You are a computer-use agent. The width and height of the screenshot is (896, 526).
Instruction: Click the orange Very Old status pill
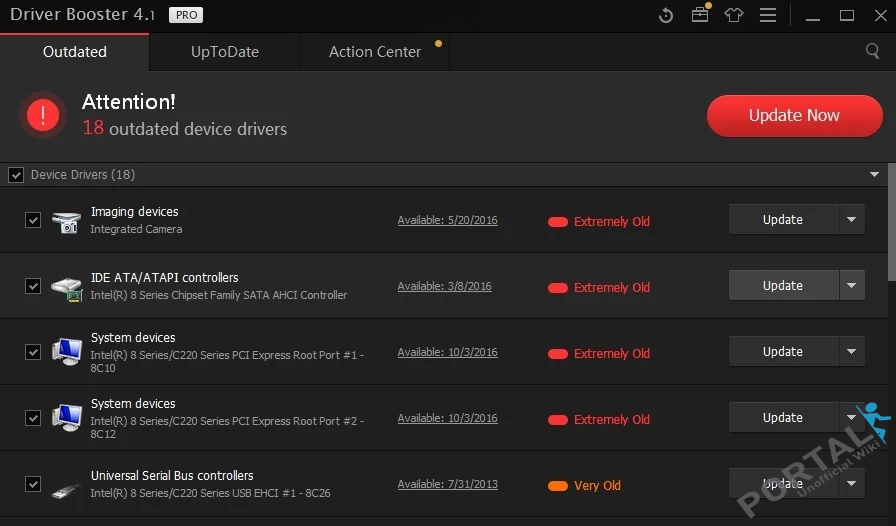[558, 486]
